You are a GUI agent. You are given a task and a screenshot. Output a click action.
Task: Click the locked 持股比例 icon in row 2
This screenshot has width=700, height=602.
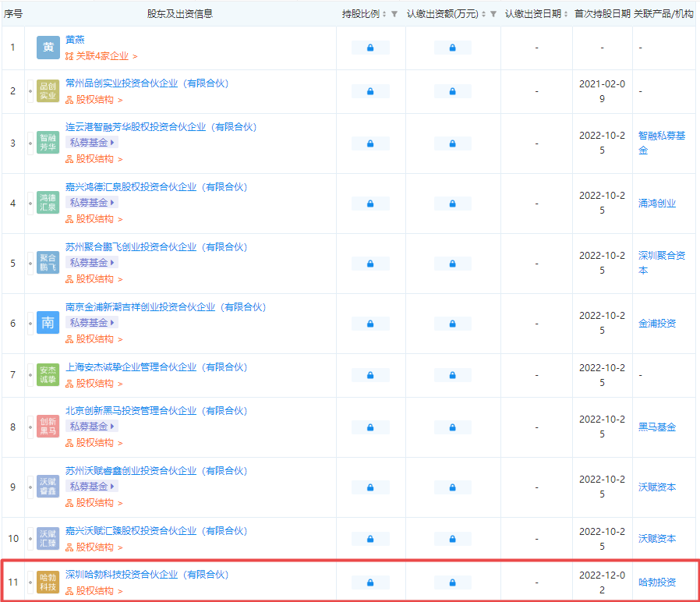point(370,91)
